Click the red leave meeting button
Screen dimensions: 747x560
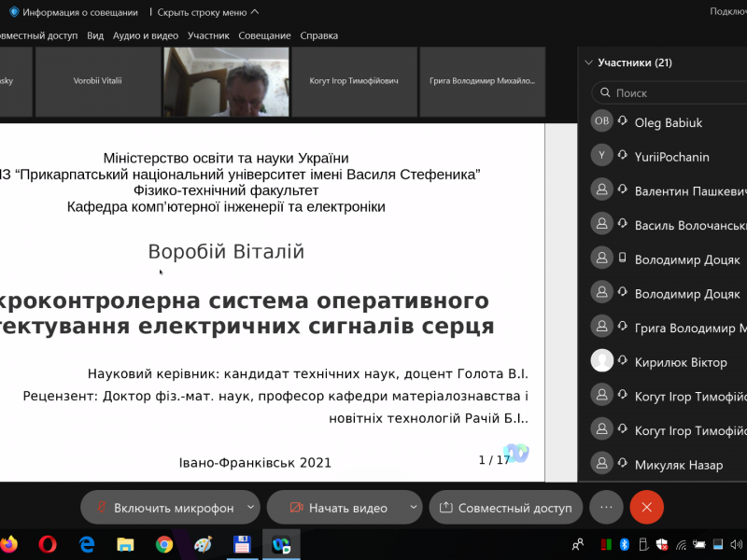coord(646,507)
